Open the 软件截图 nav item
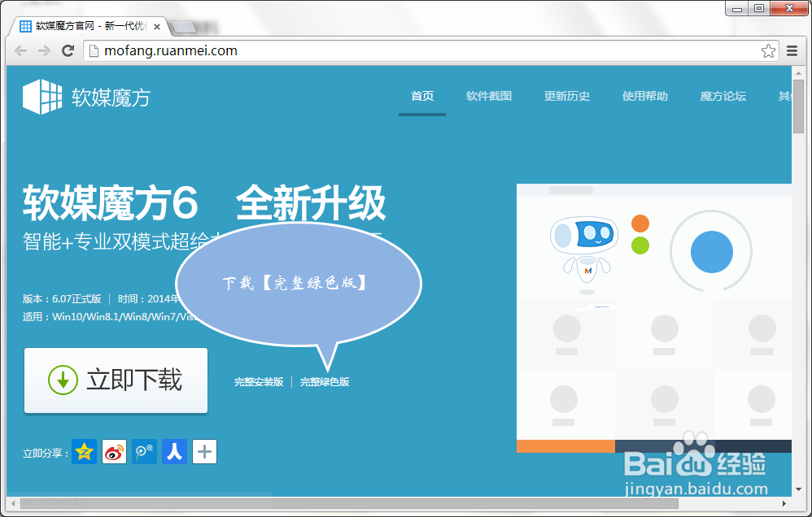 tap(489, 96)
